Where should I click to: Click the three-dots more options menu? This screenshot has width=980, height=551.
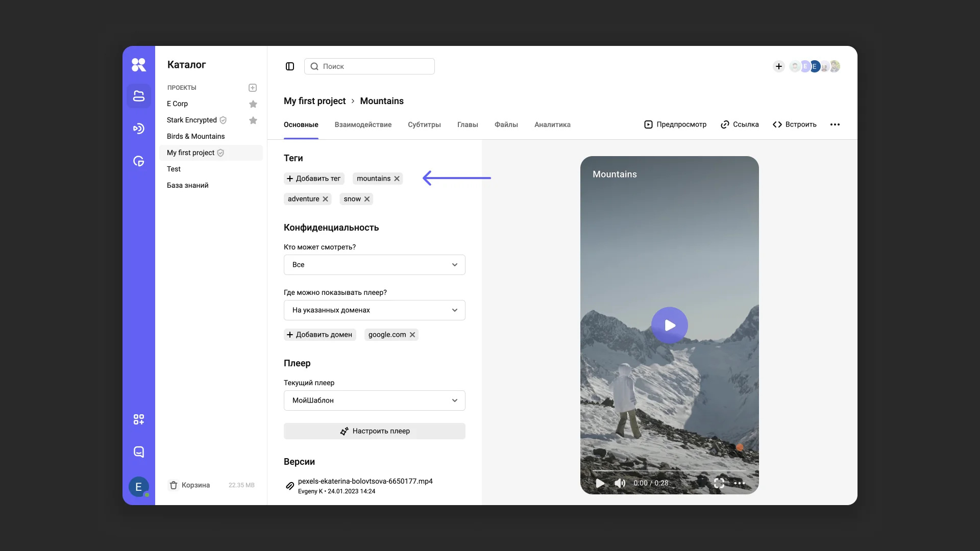835,124
